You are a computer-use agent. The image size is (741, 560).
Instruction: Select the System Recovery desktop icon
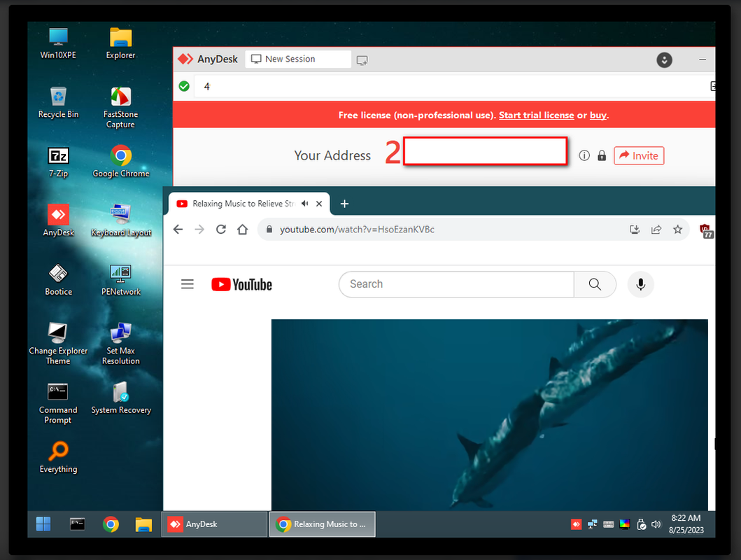pos(120,398)
